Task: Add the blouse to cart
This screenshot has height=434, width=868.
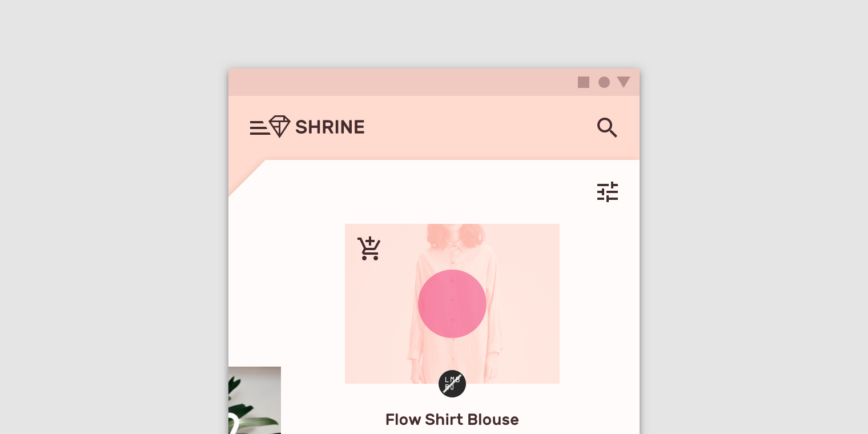Action: (369, 248)
